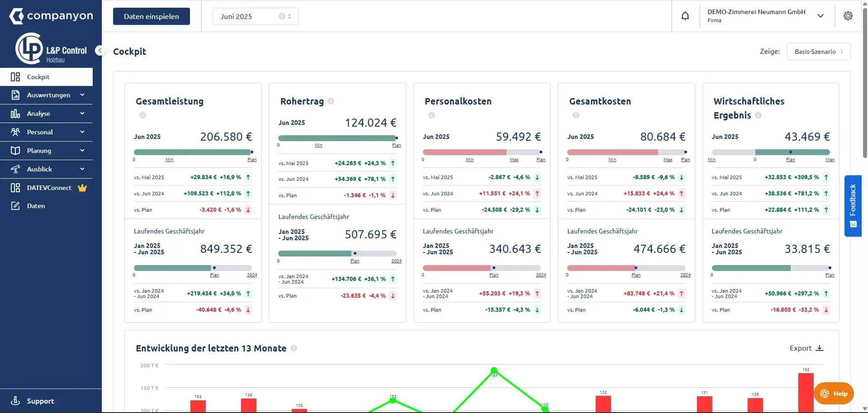Image resolution: width=868 pixels, height=413 pixels.
Task: Click the red 182 bar in chart
Action: (806, 393)
